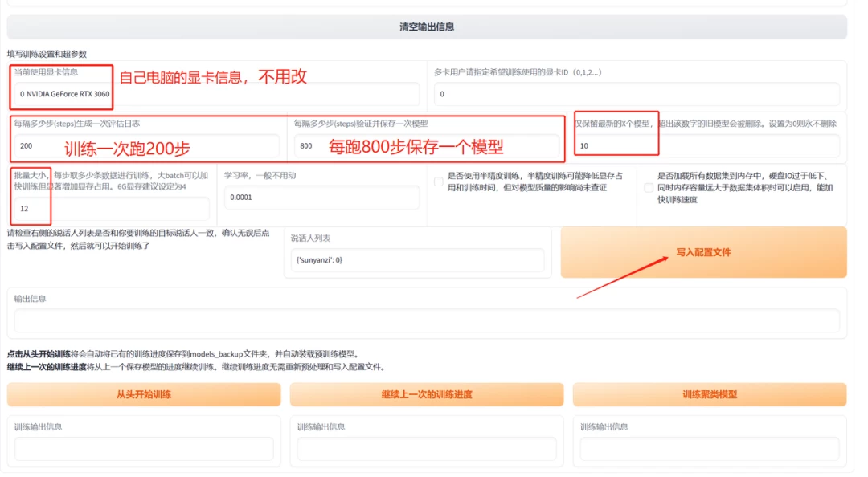
Task: Start training with the 从头开始训练 button
Action: tap(144, 394)
